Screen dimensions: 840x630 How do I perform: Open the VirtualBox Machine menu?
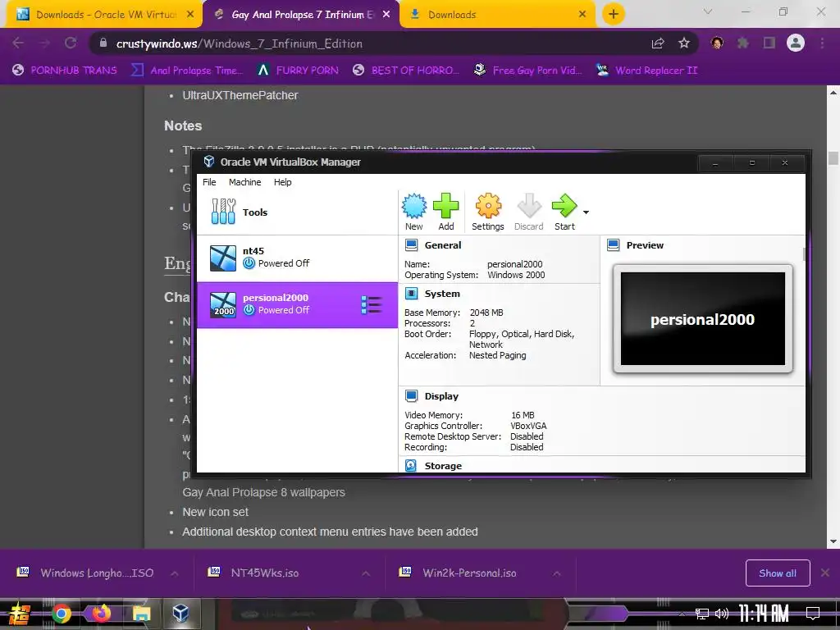coord(244,182)
